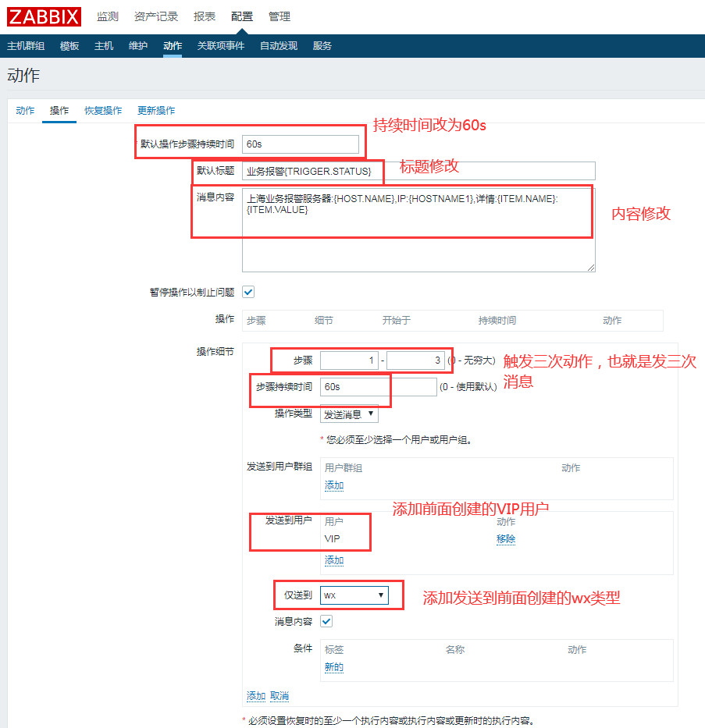Open the 配置 top menu
This screenshot has height=728, width=705.
242,16
